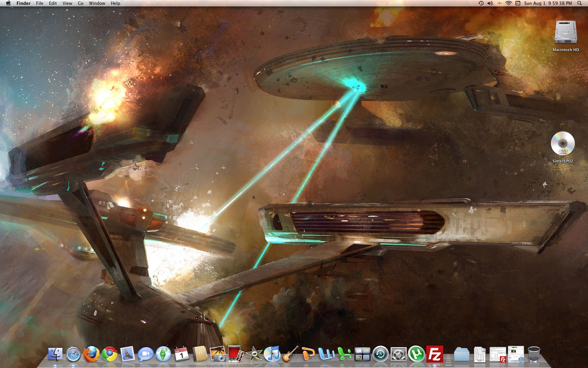Open iTunes from the Dock
Image resolution: width=588 pixels, height=368 pixels.
coord(272,354)
